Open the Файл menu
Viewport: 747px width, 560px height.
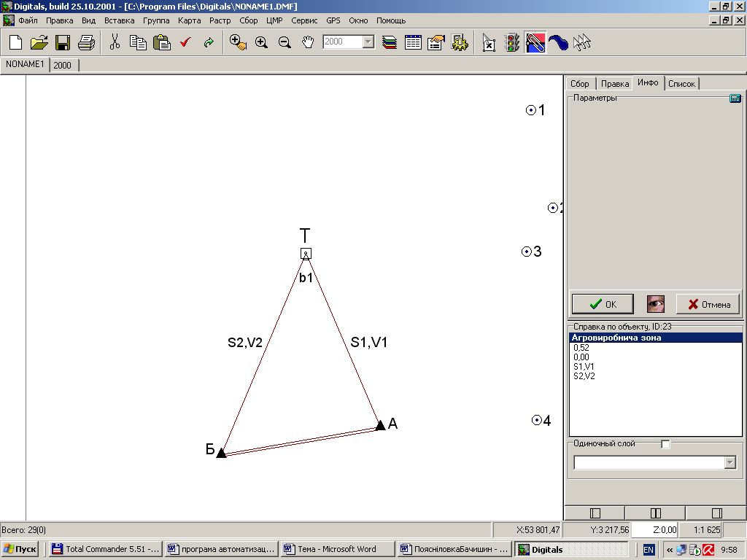pyautogui.click(x=28, y=20)
